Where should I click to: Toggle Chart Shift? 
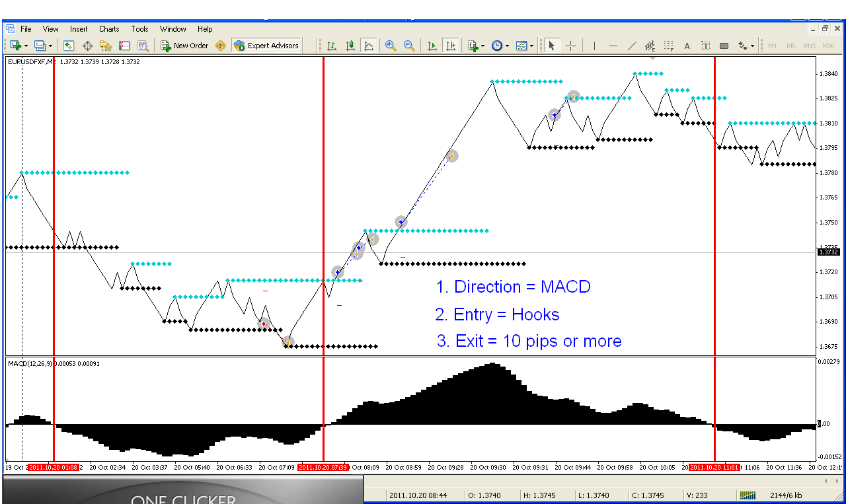[451, 46]
